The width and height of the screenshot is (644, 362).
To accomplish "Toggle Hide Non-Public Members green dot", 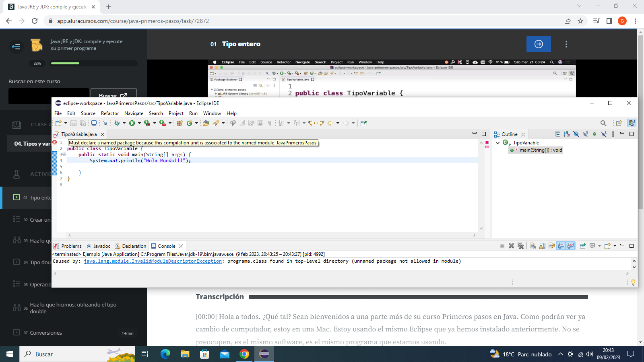I will 594,134.
